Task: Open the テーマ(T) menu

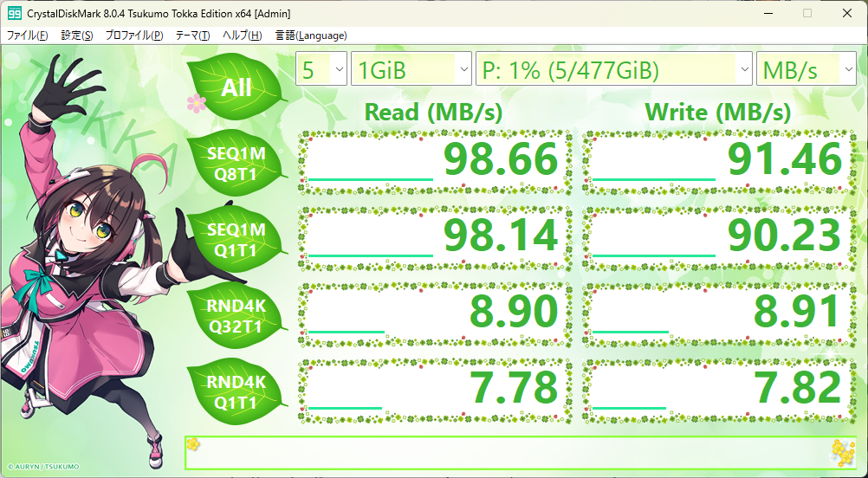Action: [x=192, y=36]
